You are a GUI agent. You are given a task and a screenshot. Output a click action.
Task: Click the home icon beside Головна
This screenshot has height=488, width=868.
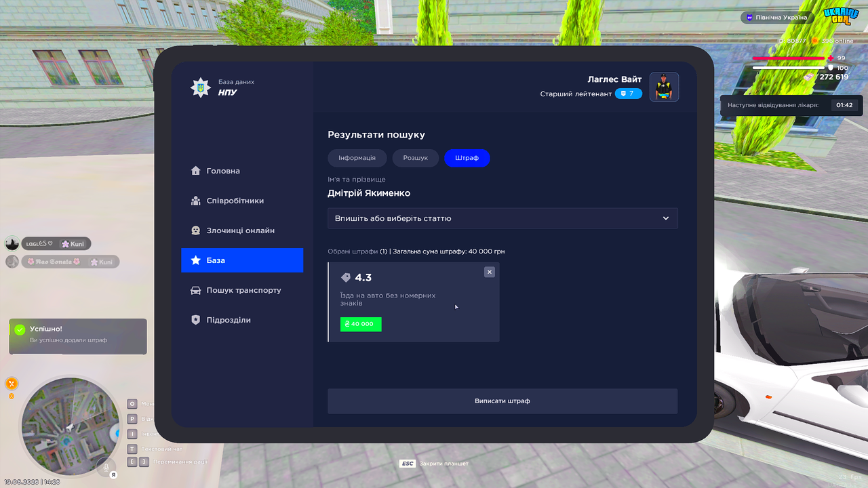click(x=196, y=171)
